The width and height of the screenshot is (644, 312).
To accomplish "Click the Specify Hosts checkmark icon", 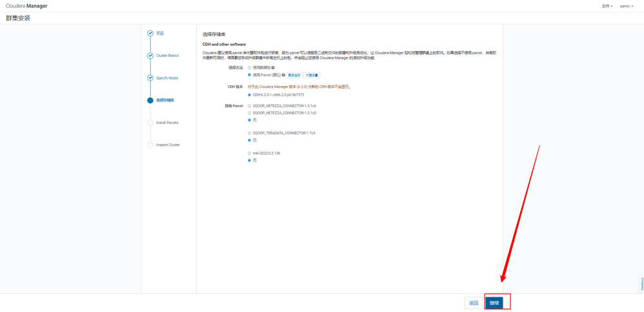I will click(x=150, y=78).
